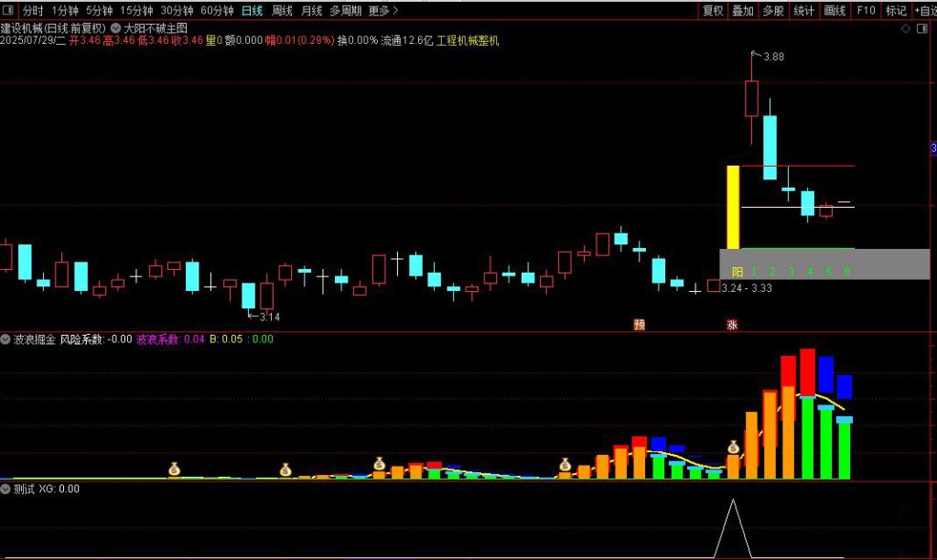The width and height of the screenshot is (937, 560).
Task: Click the 预 marker icon below candles
Action: click(x=640, y=324)
